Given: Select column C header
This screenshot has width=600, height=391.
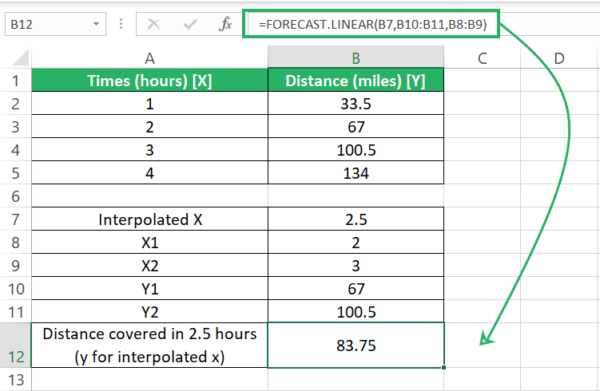Looking at the screenshot, I should click(x=482, y=58).
